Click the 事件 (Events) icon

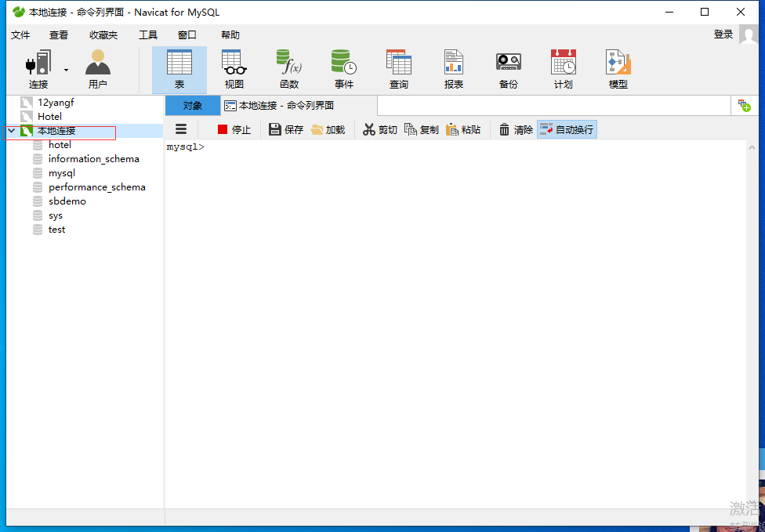(344, 68)
